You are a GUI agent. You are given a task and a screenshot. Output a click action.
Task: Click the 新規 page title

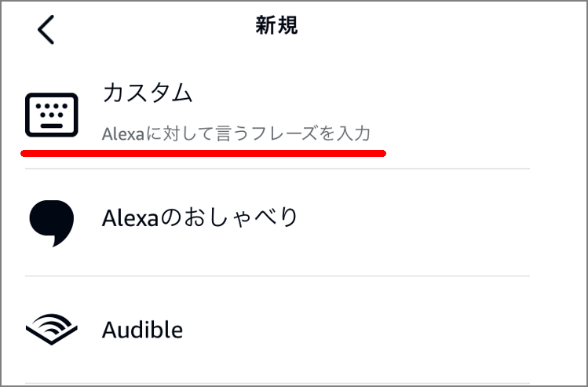coord(276,26)
